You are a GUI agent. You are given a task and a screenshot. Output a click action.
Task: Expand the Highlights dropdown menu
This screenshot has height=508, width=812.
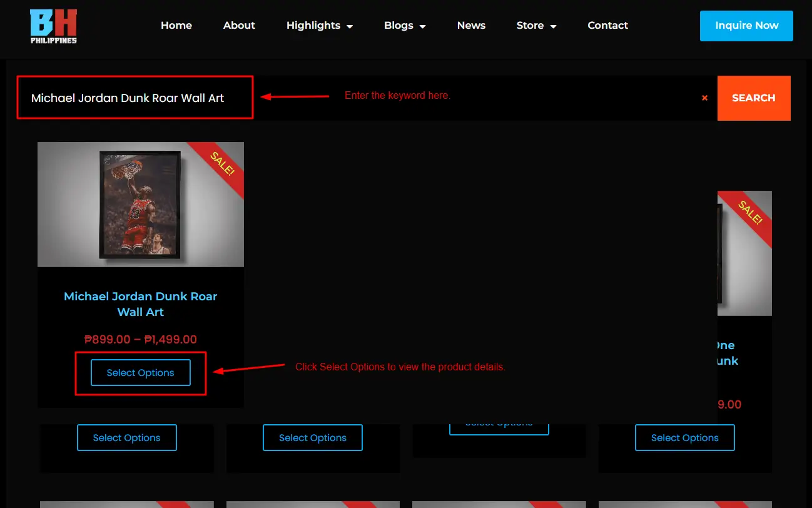pos(320,26)
